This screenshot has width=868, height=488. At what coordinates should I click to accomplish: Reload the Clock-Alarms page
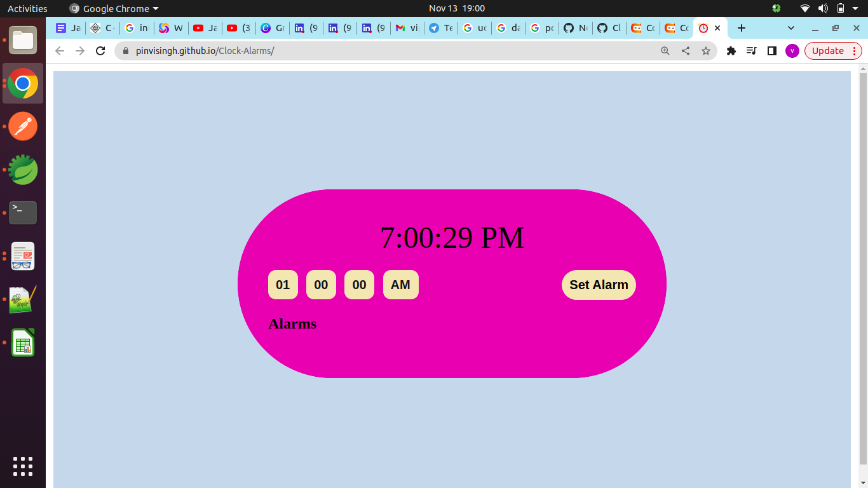click(100, 51)
